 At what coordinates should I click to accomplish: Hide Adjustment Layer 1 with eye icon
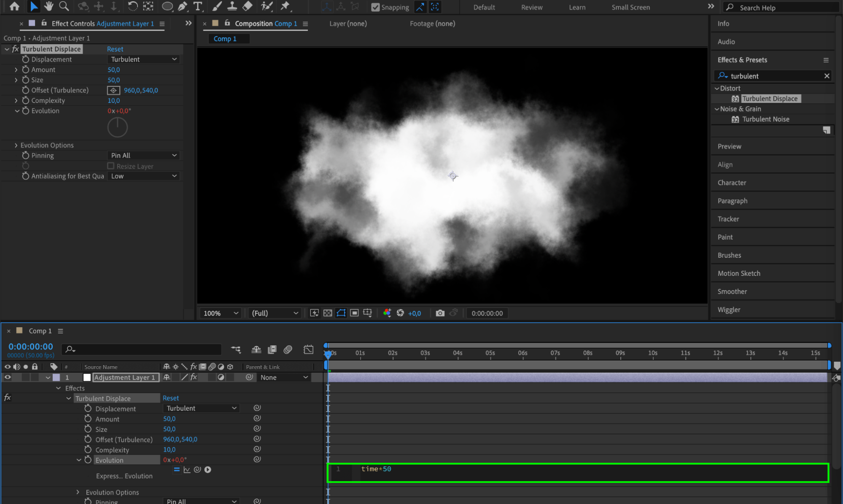click(x=8, y=377)
